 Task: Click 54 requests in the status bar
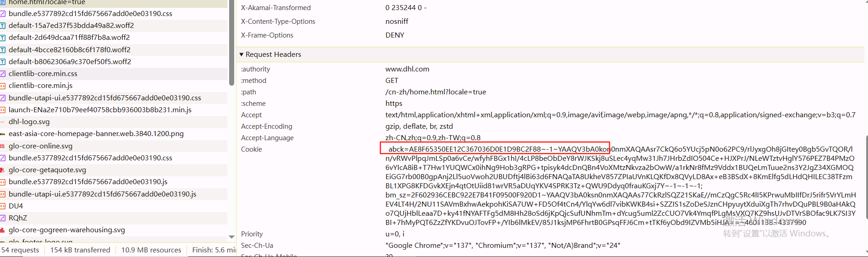coord(20,250)
